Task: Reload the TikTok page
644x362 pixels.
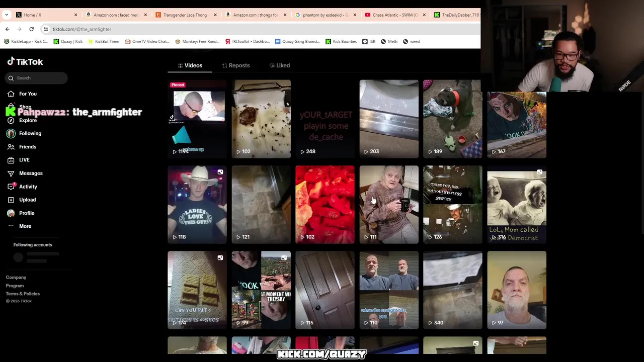Action: 31,29
